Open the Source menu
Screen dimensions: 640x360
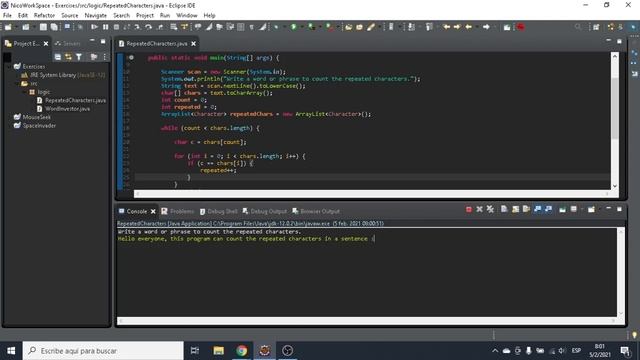click(69, 16)
